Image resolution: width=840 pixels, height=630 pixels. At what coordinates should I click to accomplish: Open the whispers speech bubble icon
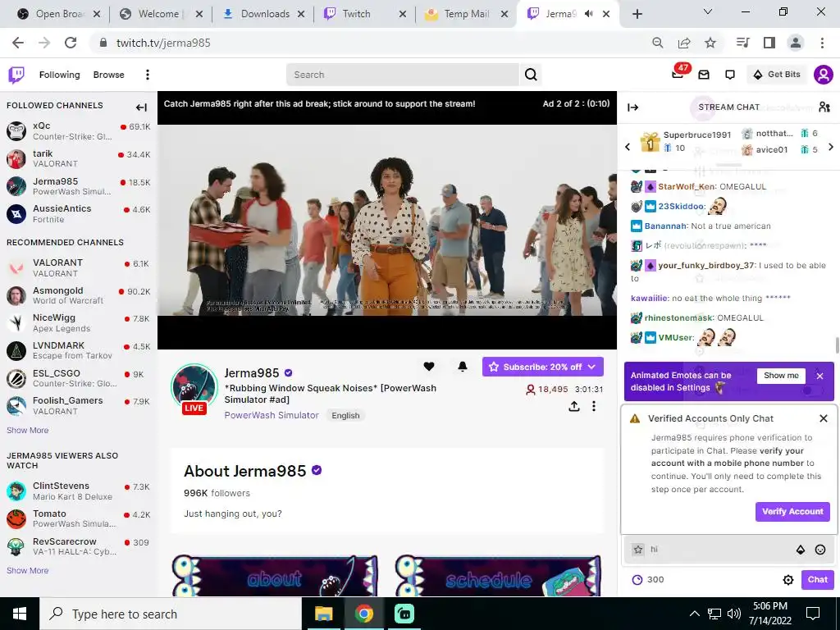click(729, 75)
